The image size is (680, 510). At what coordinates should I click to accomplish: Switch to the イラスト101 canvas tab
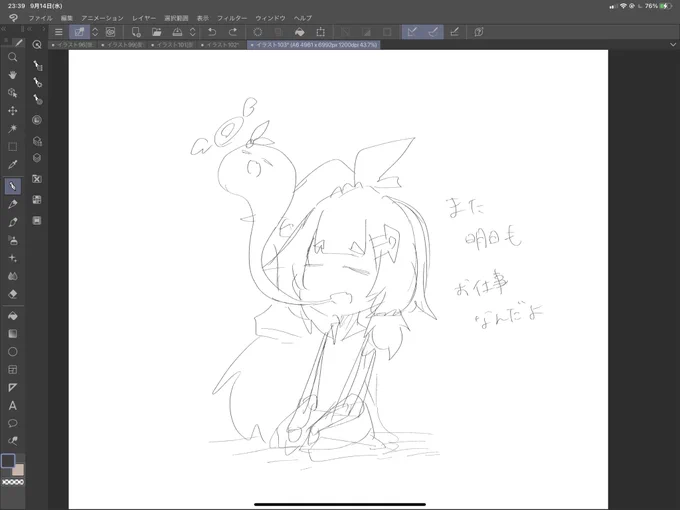pos(173,45)
